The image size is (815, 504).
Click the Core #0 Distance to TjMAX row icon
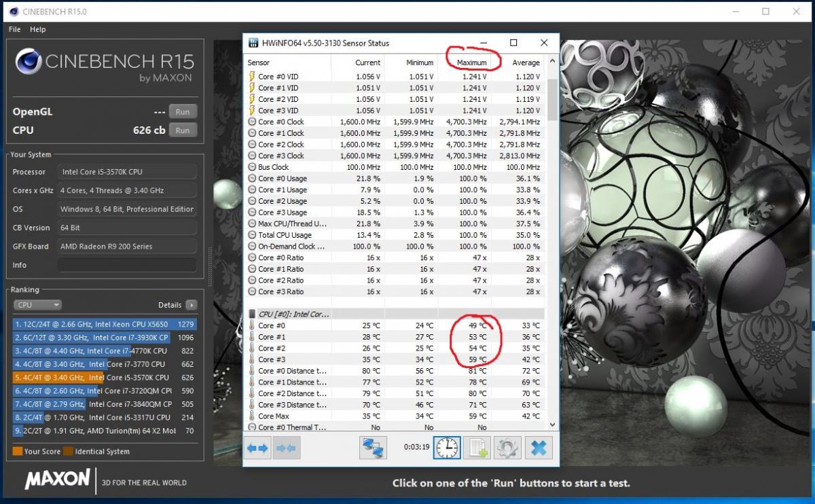pos(252,371)
